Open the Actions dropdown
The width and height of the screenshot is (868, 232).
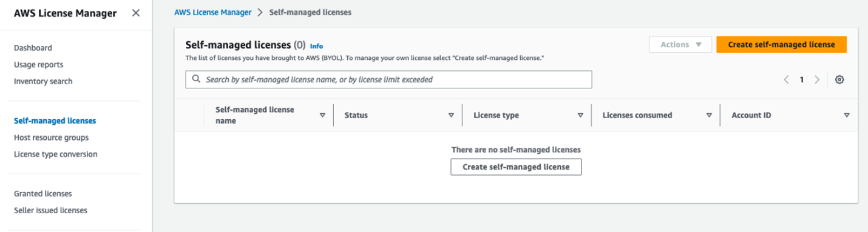tap(680, 45)
